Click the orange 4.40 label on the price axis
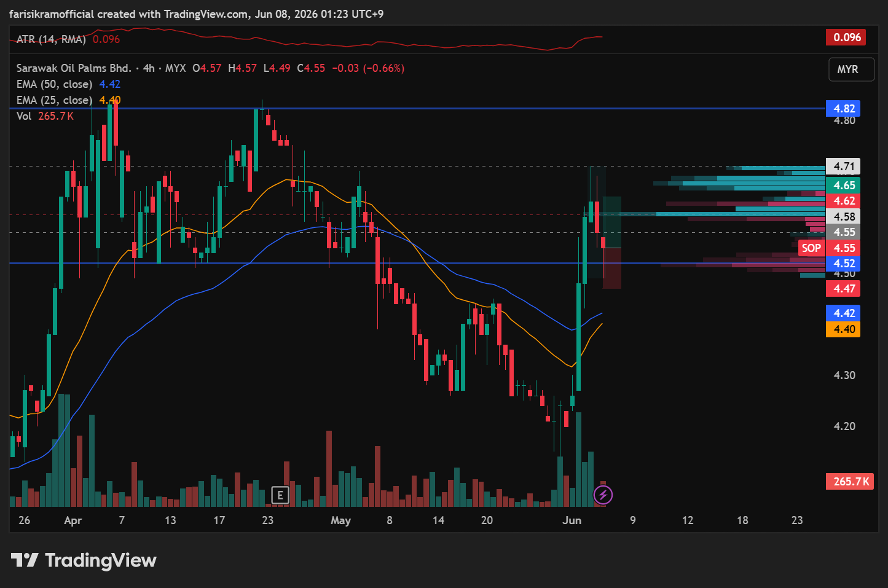888x588 pixels. [x=843, y=329]
